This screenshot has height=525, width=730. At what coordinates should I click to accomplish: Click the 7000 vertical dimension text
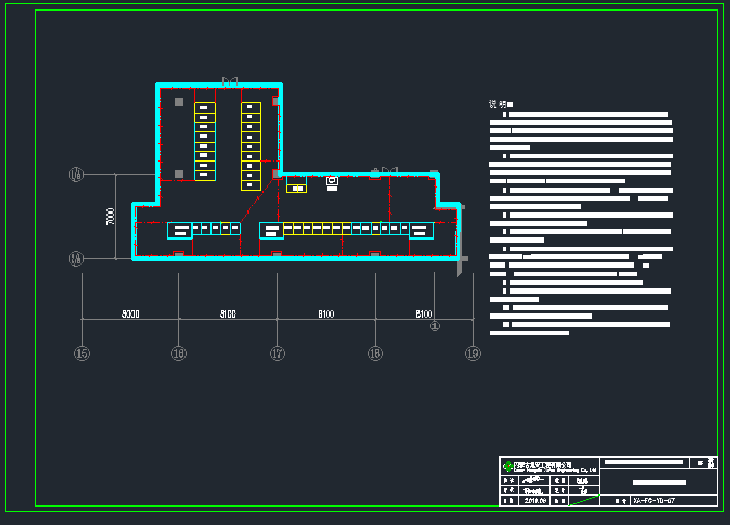pos(111,216)
